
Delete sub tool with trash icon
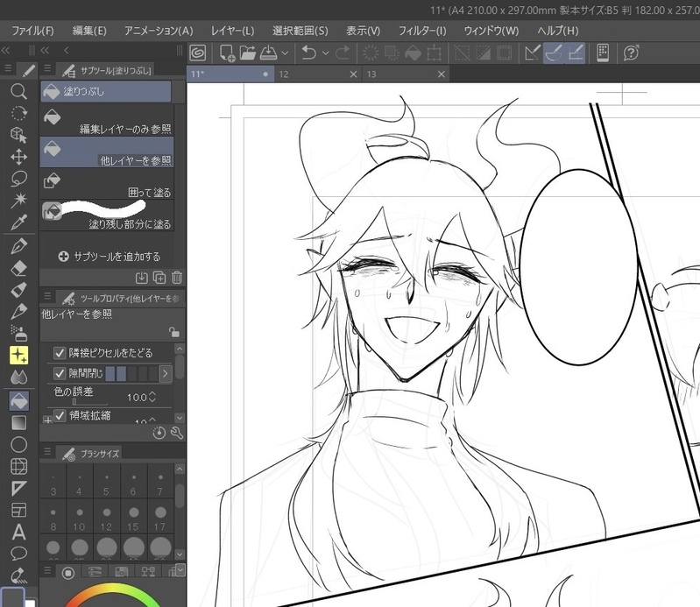[177, 278]
